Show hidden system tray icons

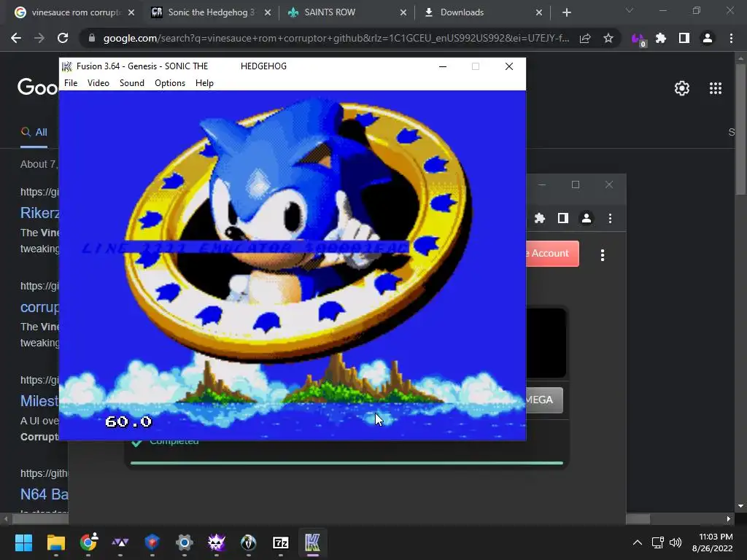637,542
